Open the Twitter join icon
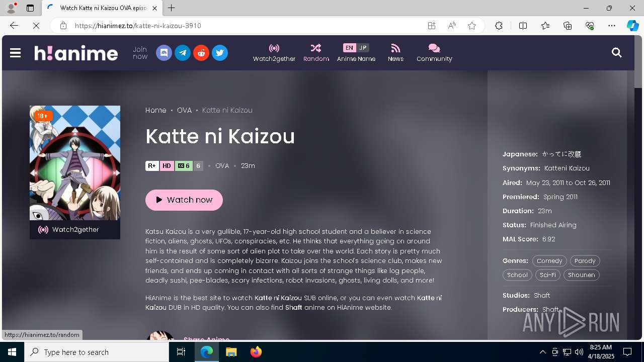The width and height of the screenshot is (644, 362). [x=220, y=53]
